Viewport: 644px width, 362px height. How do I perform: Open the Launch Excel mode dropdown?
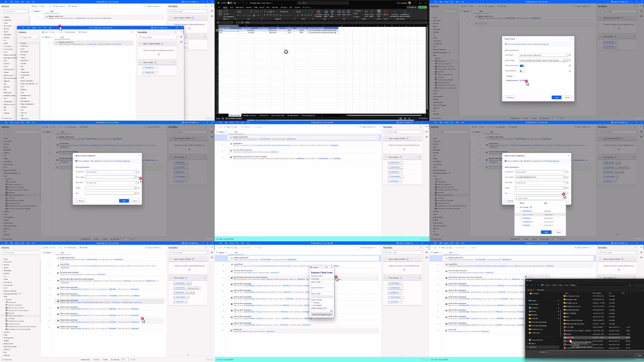(543, 55)
